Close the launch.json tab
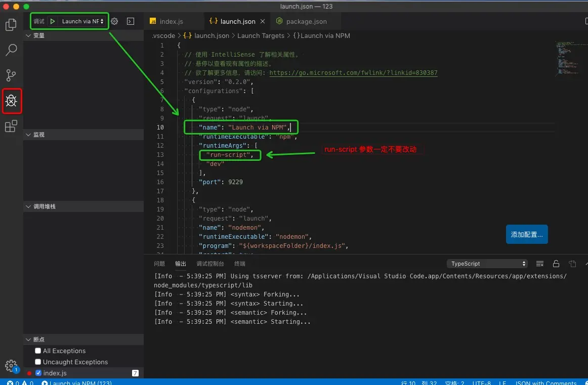Screen dimensions: 588x385 point(263,21)
